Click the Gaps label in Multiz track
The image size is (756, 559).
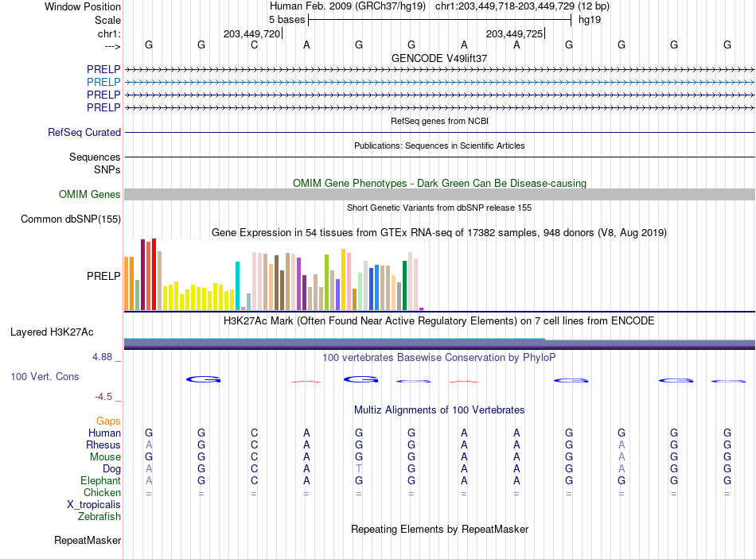[x=108, y=421]
